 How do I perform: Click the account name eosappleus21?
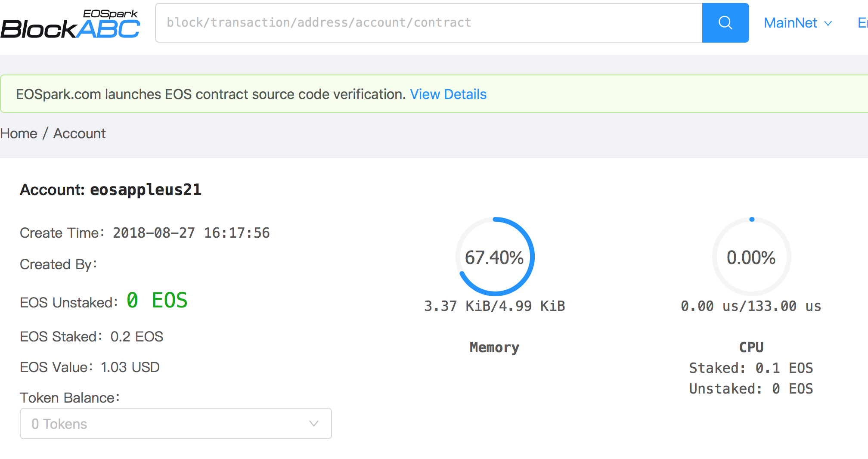click(x=146, y=190)
